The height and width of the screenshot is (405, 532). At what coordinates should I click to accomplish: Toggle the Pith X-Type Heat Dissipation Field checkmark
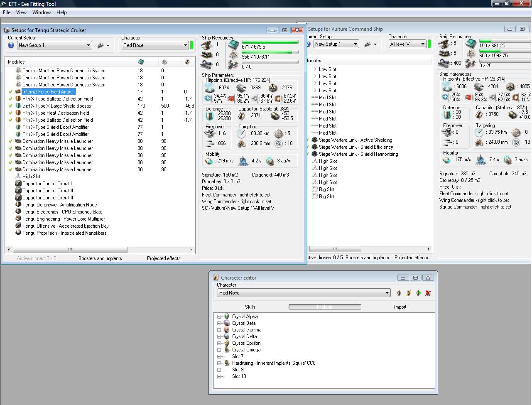[x=11, y=113]
